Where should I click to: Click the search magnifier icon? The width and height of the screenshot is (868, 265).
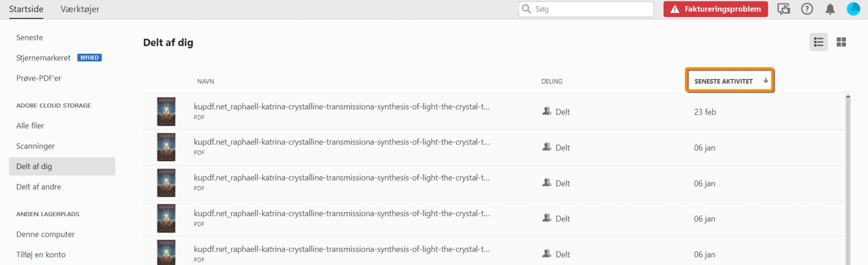coord(526,9)
